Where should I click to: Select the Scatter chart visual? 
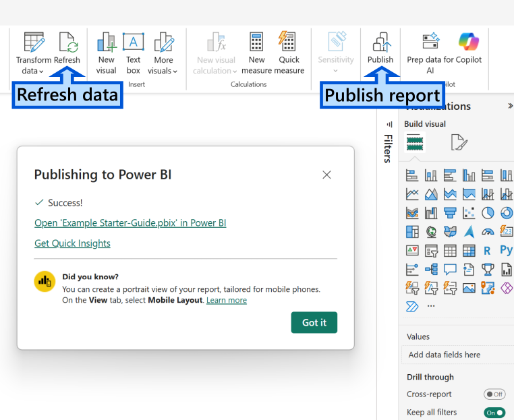[469, 213]
